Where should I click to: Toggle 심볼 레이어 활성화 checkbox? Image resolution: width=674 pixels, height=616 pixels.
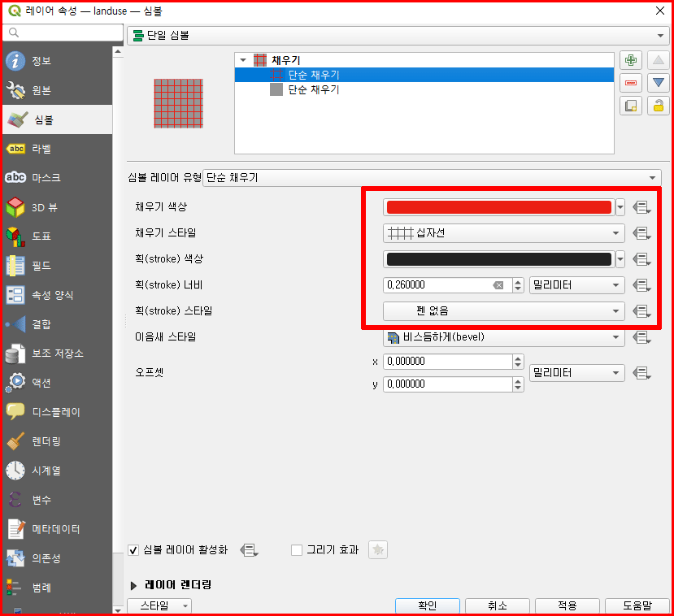pyautogui.click(x=133, y=550)
